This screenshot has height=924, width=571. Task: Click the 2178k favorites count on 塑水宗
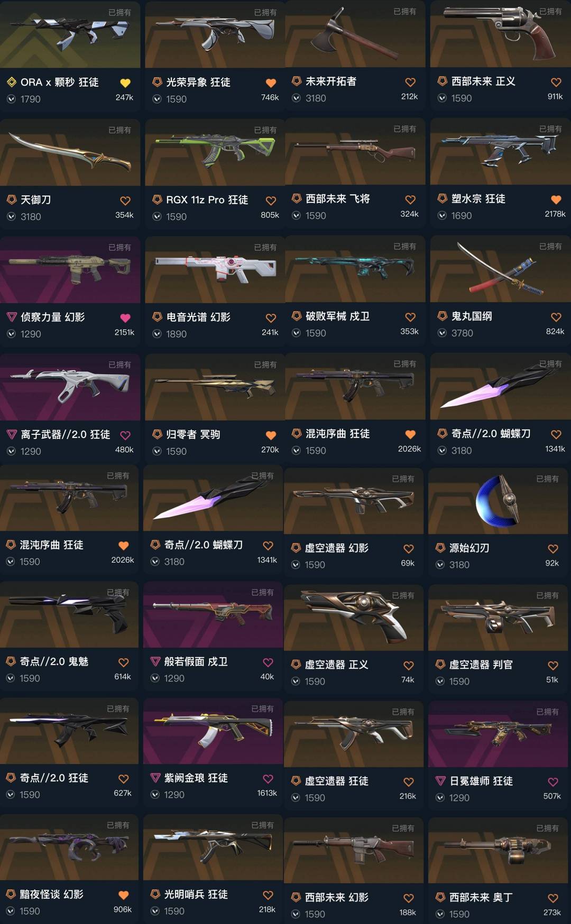click(x=555, y=214)
